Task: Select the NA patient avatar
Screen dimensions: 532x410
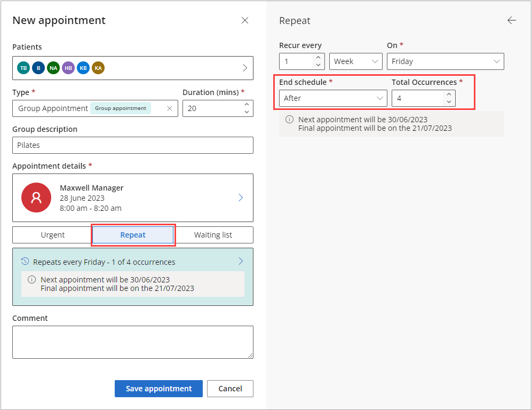Action: click(53, 68)
